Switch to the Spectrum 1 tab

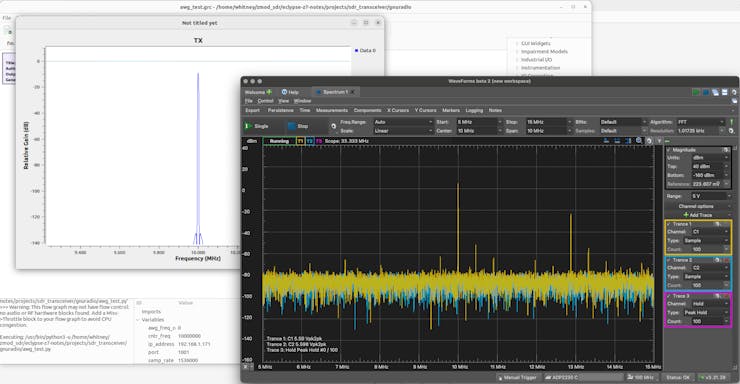(335, 92)
